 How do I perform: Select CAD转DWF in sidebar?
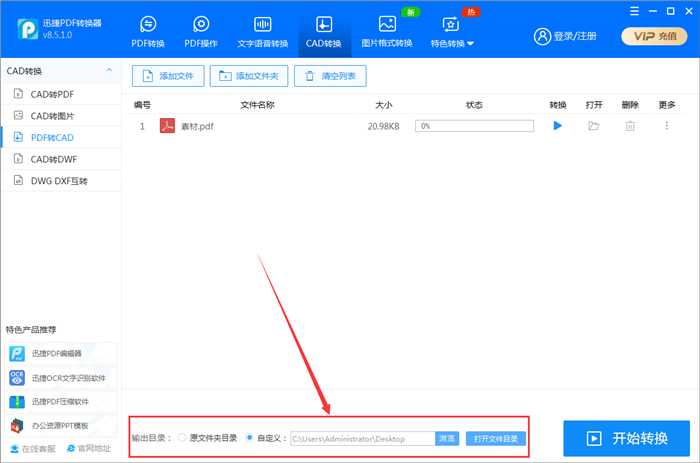(61, 159)
